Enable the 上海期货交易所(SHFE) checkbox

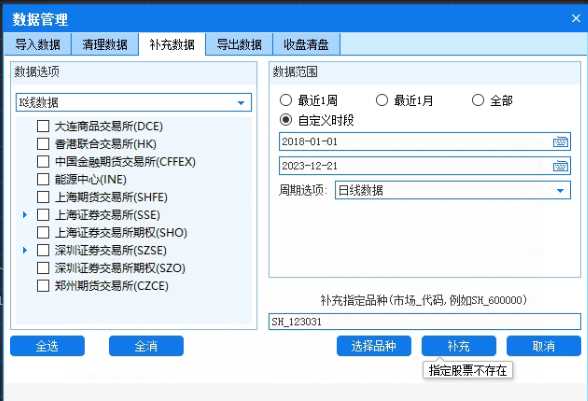43,197
